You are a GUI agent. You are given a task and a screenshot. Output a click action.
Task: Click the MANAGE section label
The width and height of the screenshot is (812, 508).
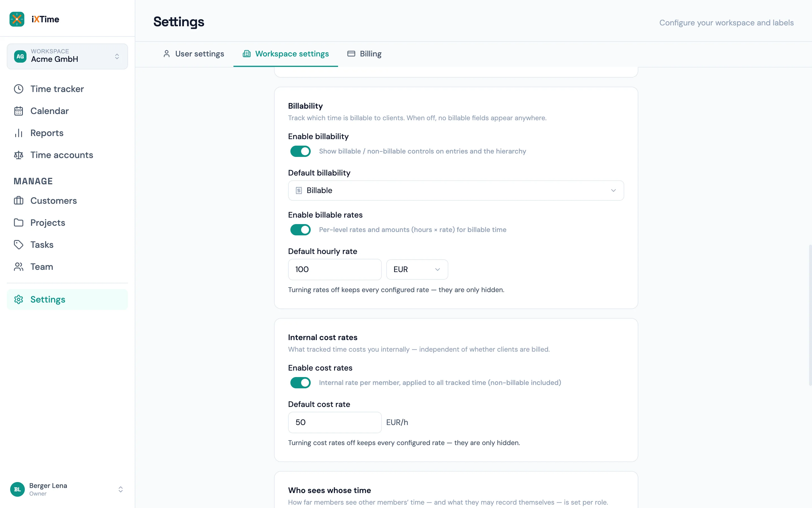coord(33,181)
